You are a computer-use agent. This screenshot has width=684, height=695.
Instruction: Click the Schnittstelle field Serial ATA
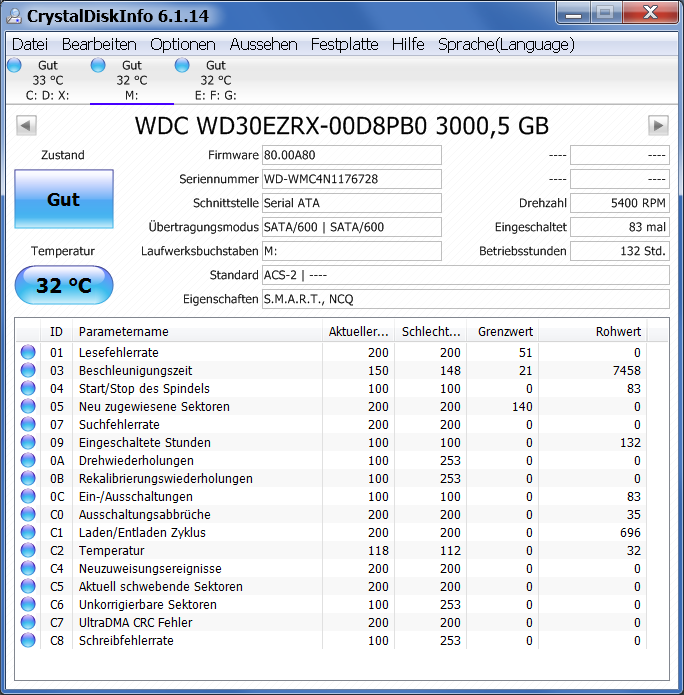352,203
